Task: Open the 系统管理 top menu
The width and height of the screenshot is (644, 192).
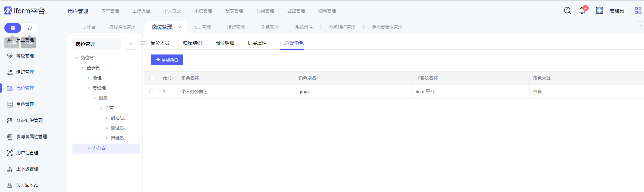Action: tap(203, 11)
